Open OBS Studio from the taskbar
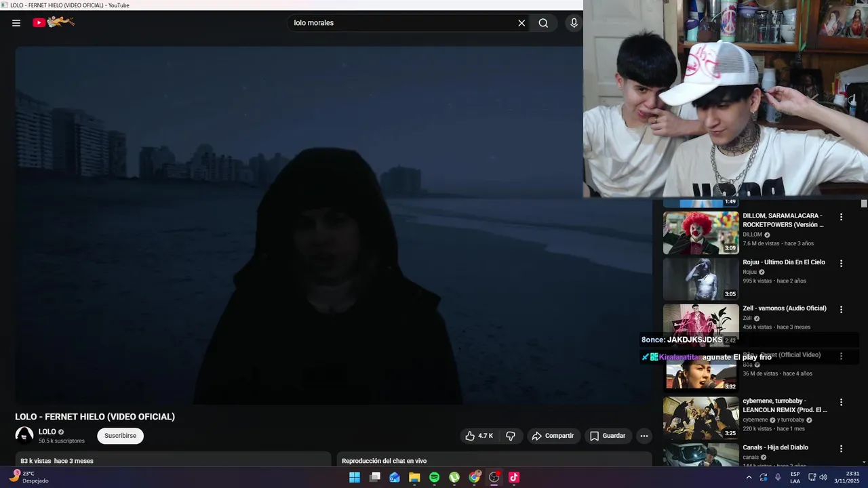 tap(494, 477)
